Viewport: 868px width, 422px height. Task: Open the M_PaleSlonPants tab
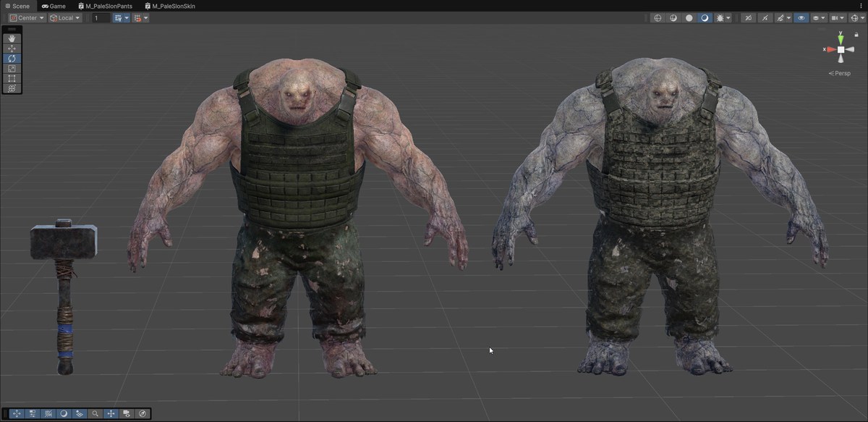[x=105, y=6]
